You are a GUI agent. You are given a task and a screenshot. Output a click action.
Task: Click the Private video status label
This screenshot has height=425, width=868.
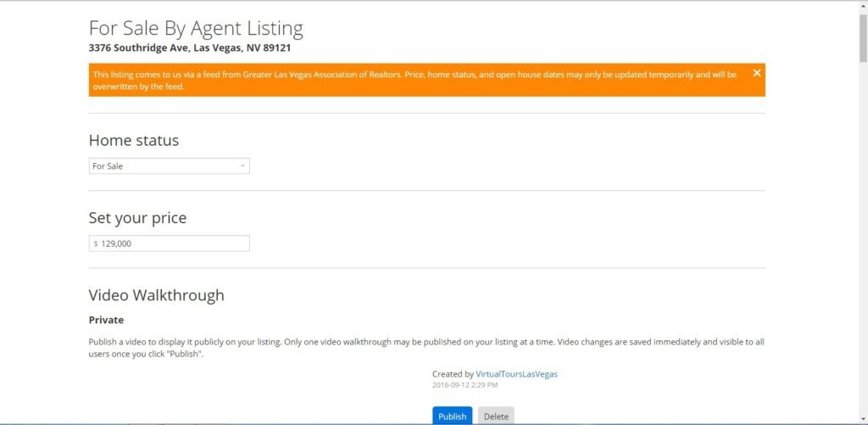106,320
